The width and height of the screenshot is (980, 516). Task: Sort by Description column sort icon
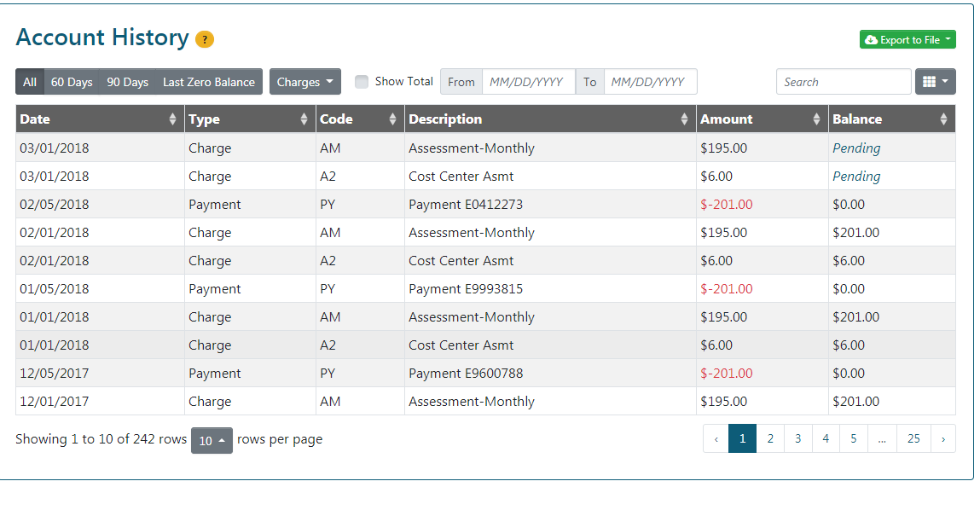pos(684,119)
